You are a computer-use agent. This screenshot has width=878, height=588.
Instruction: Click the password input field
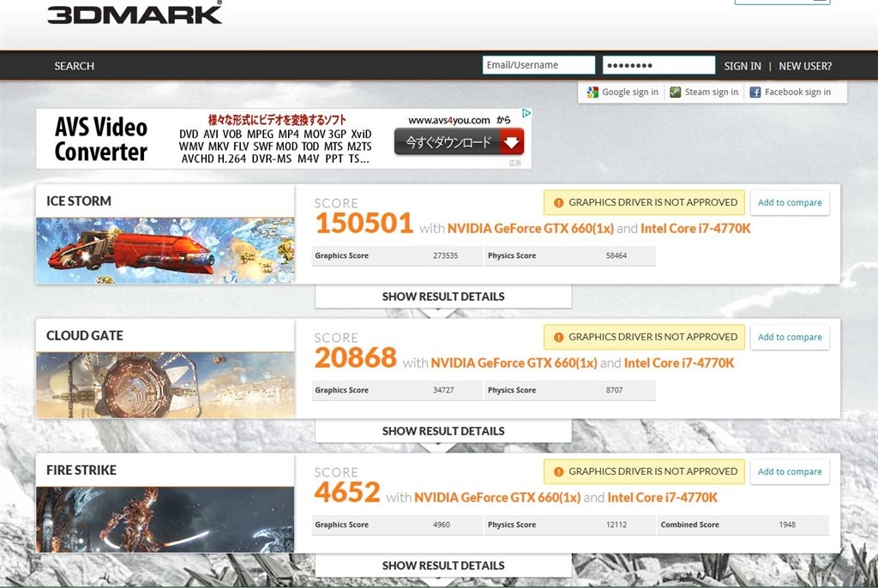tap(658, 65)
